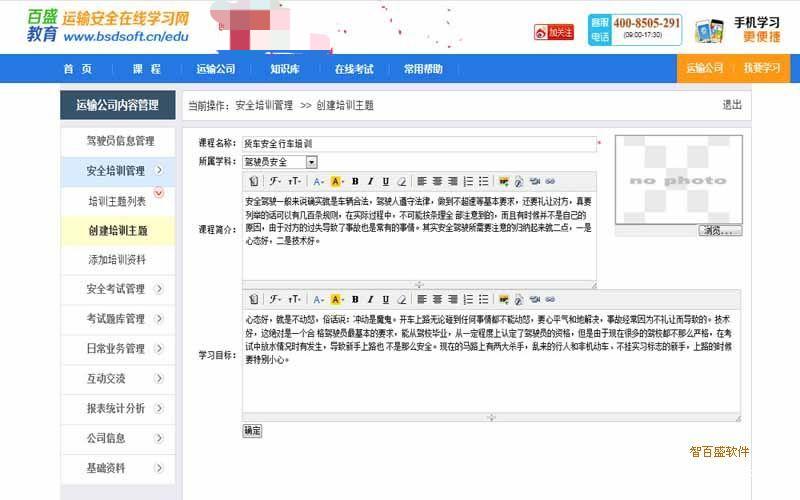This screenshot has width=800, height=500.
Task: Align text right in 学习目标 editor
Action: pyautogui.click(x=453, y=299)
